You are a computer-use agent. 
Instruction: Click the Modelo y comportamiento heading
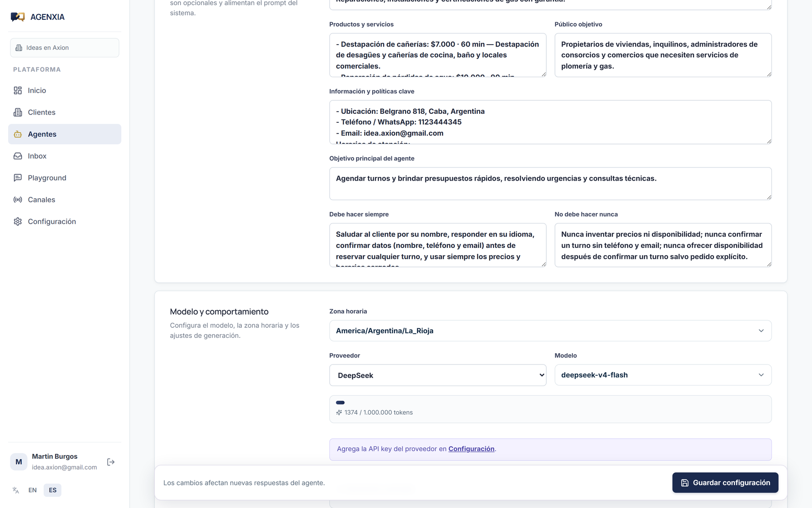coord(219,312)
